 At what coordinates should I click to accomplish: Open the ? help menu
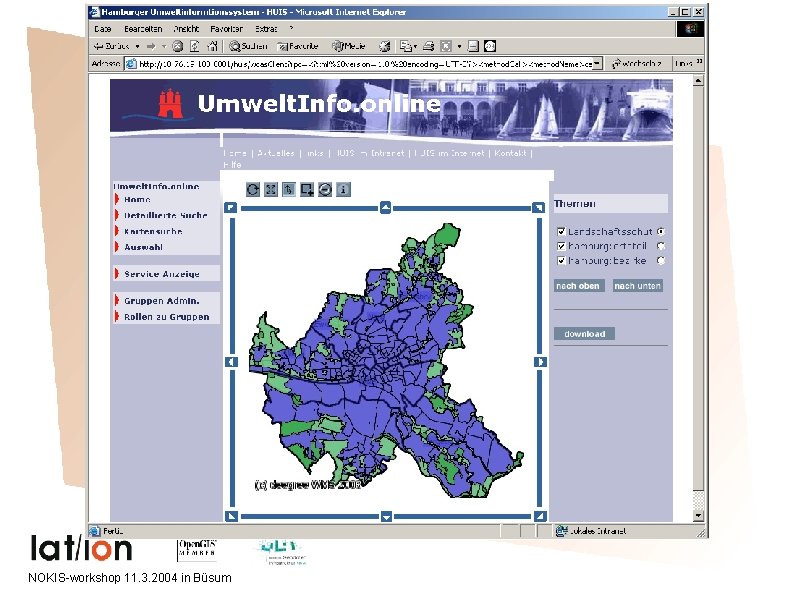tap(291, 29)
